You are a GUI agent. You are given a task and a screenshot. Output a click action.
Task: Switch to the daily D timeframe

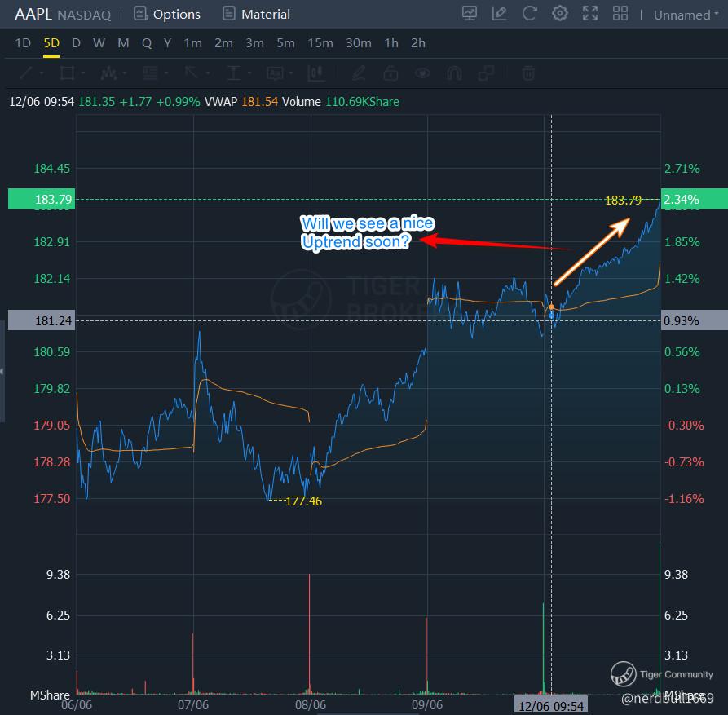76,43
